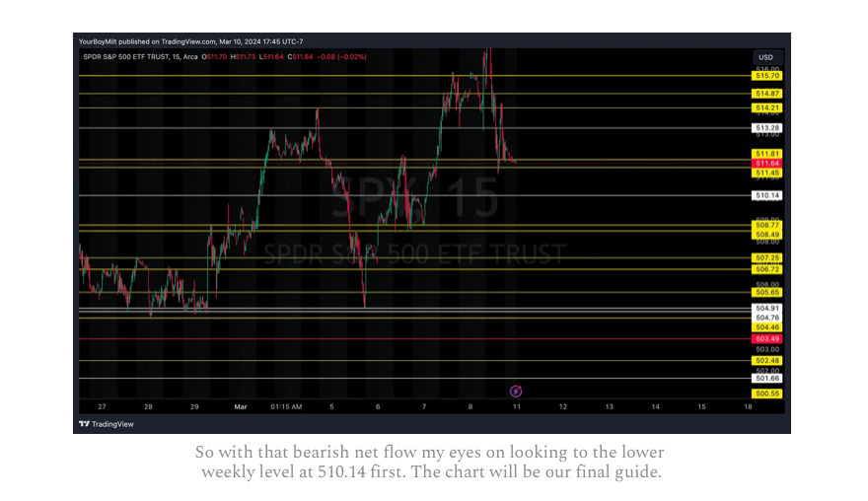Select the 505.65 price level label

[766, 292]
